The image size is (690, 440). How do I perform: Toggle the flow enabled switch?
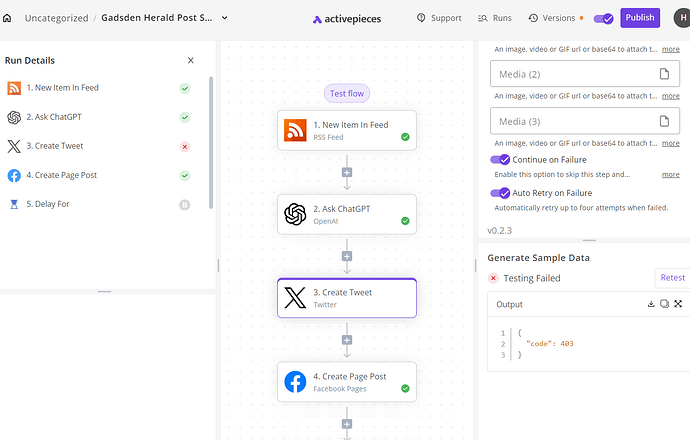click(x=603, y=18)
